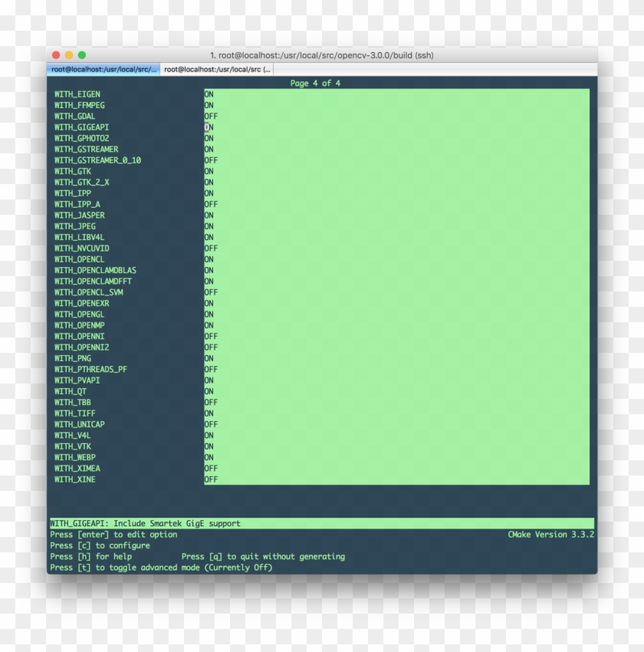Select the WITH_WEBP option name
This screenshot has width=644, height=652.
[x=75, y=457]
